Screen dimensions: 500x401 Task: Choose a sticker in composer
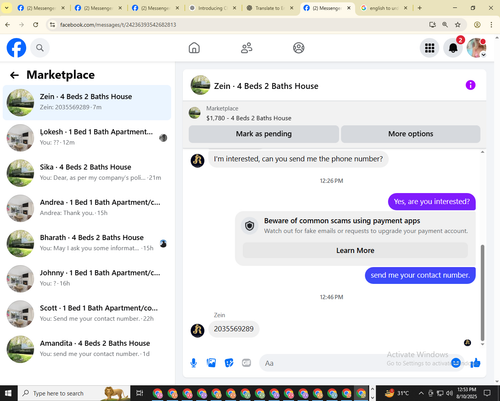coord(229,363)
